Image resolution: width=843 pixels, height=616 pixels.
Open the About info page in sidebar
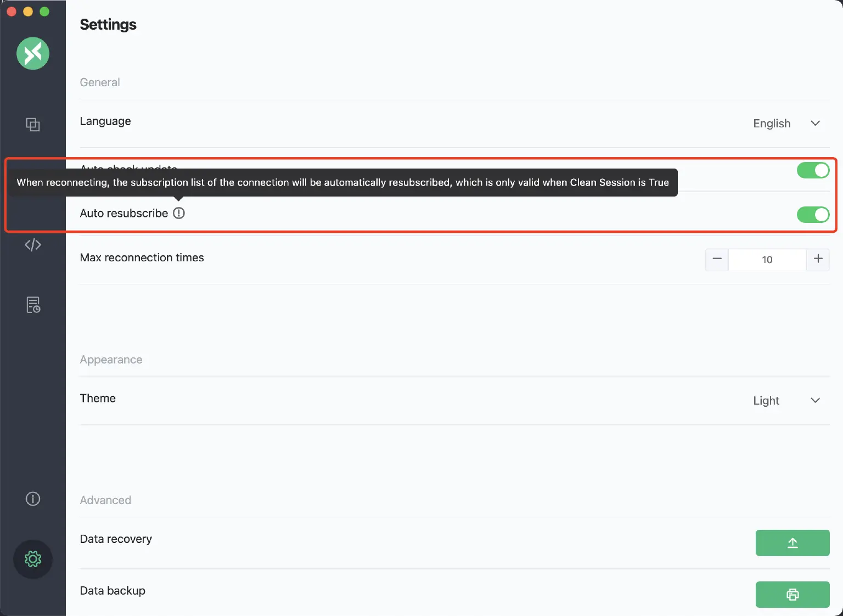pos(33,499)
